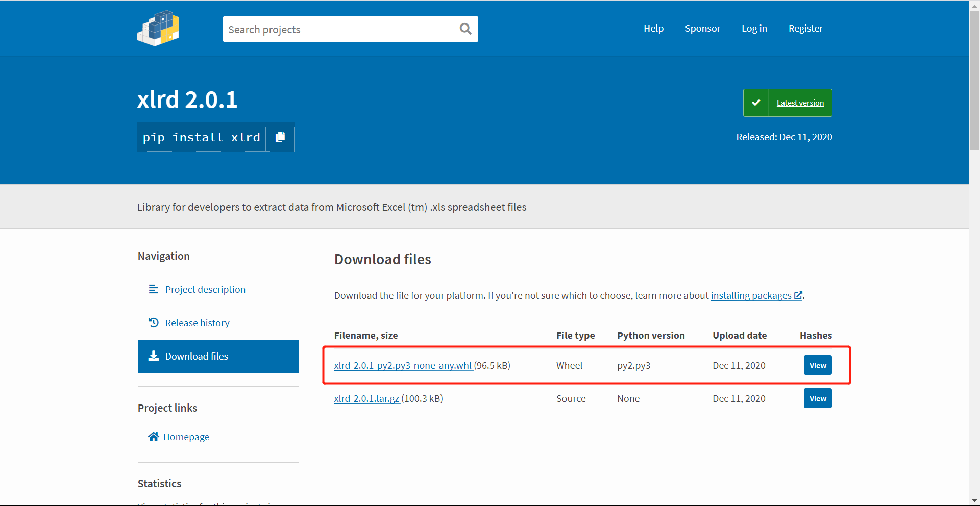Open the Latest version link
This screenshot has height=506, width=980.
click(x=800, y=103)
